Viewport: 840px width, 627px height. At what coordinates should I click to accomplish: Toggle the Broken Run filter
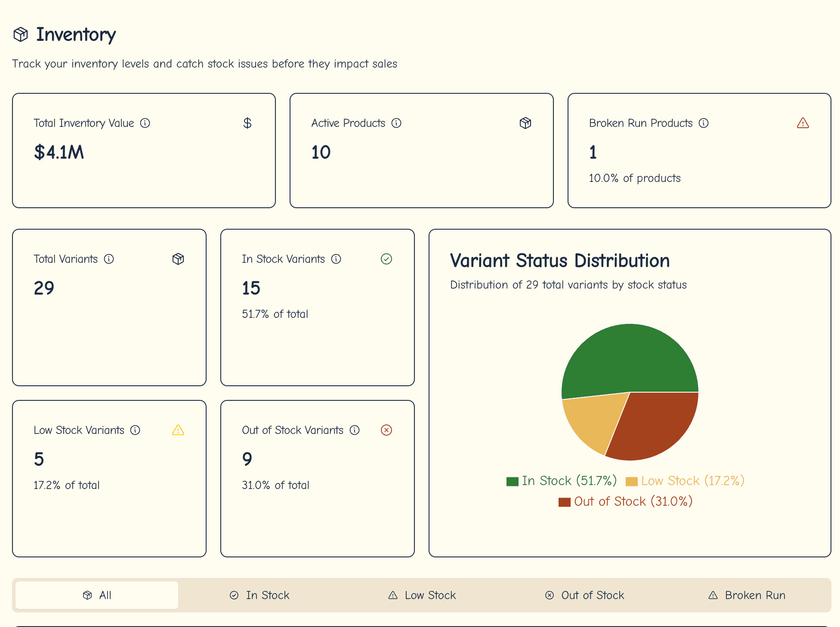[x=747, y=595]
